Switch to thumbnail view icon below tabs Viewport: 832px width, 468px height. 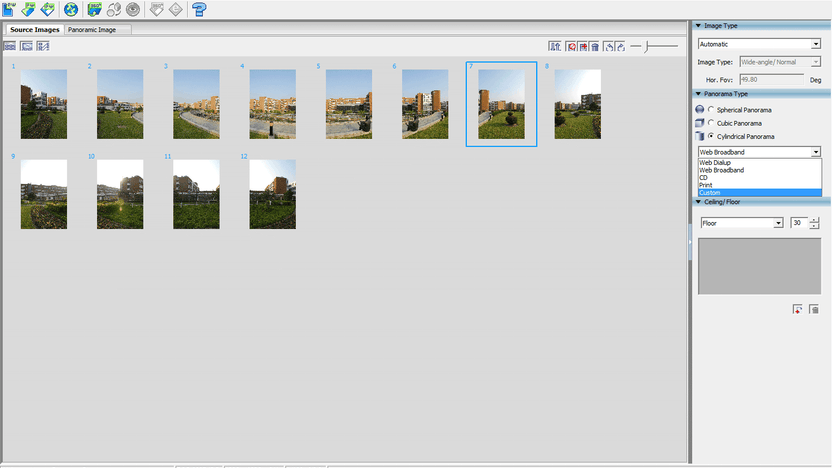(x=10, y=47)
